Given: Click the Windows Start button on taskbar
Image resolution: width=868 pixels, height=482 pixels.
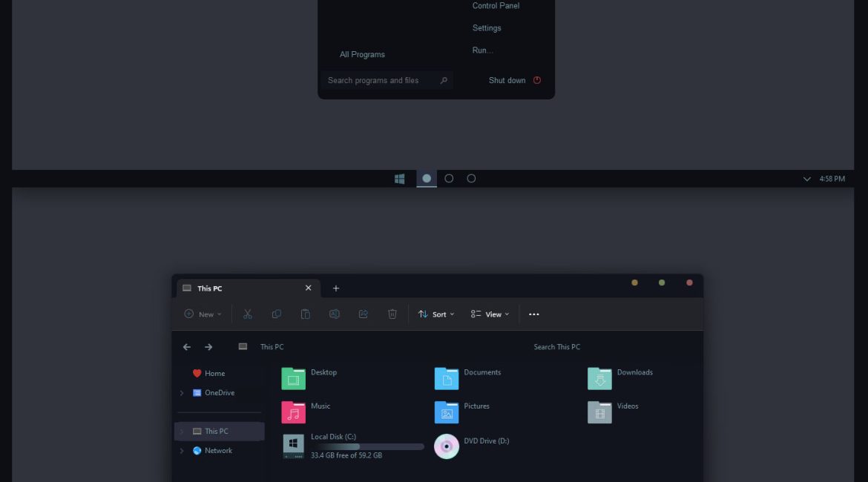Looking at the screenshot, I should 400,179.
